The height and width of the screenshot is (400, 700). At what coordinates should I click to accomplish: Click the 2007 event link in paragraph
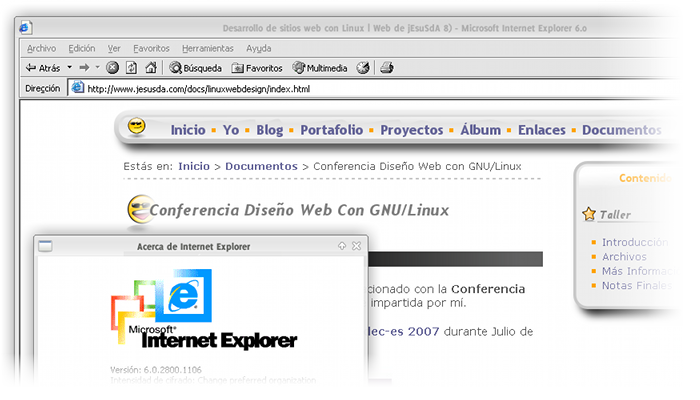(403, 331)
